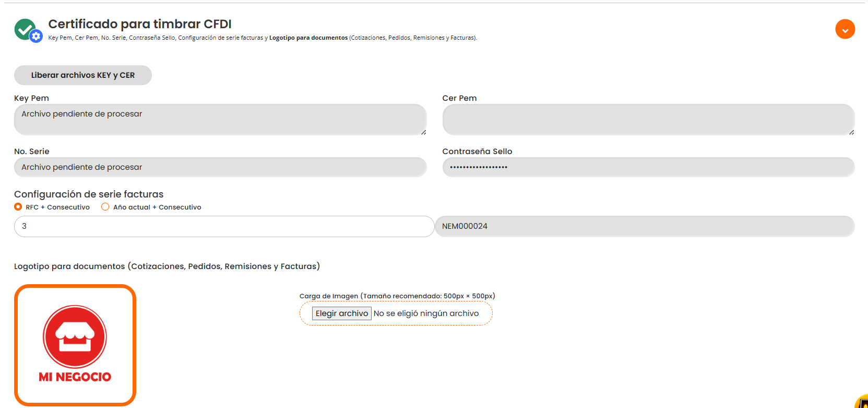Viewport: 868px width, 408px height.
Task: Click the 'No se eligió ningún archivo' text
Action: click(426, 313)
